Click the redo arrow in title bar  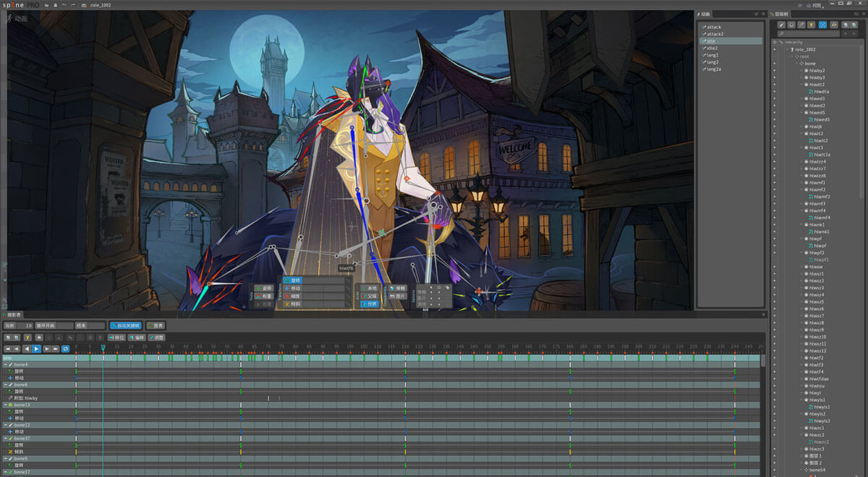(73, 5)
